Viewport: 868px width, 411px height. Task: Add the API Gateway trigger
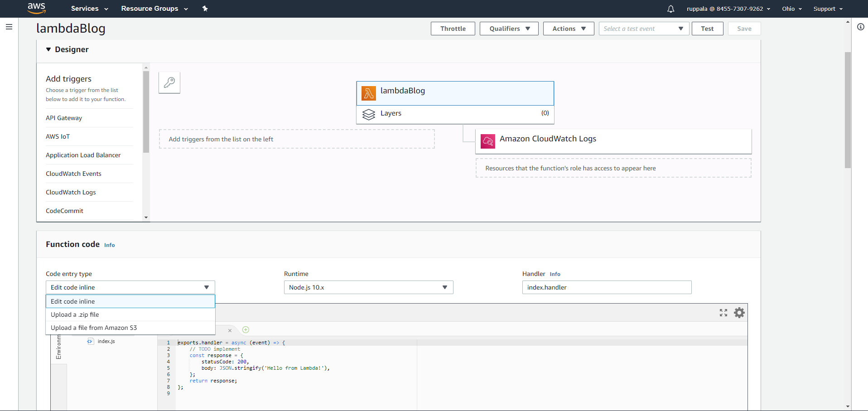(64, 118)
